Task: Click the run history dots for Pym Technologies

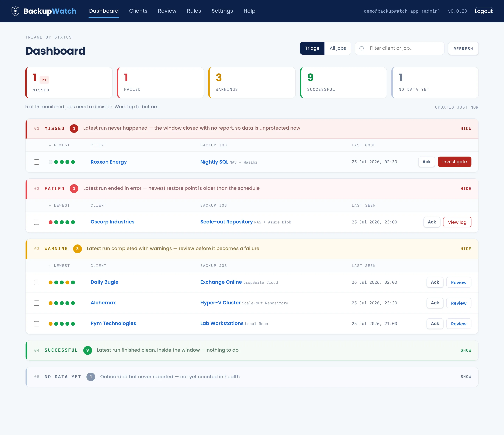Action: [x=62, y=324]
